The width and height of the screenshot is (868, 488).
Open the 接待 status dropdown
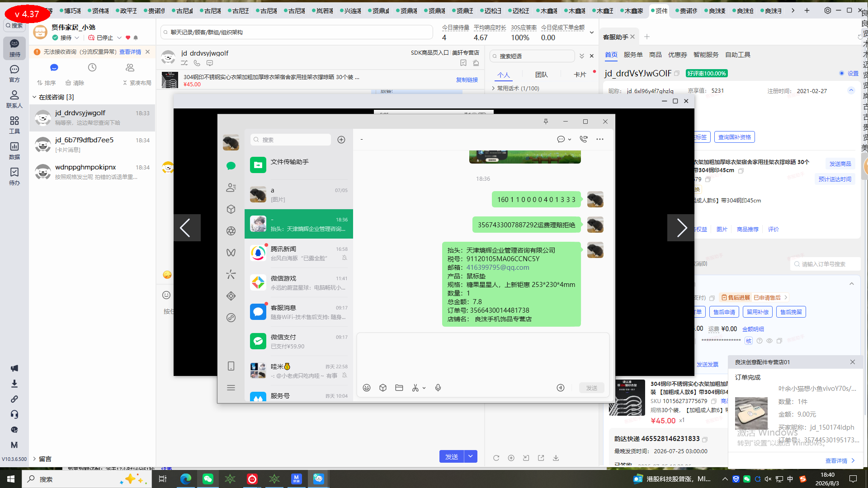point(66,38)
